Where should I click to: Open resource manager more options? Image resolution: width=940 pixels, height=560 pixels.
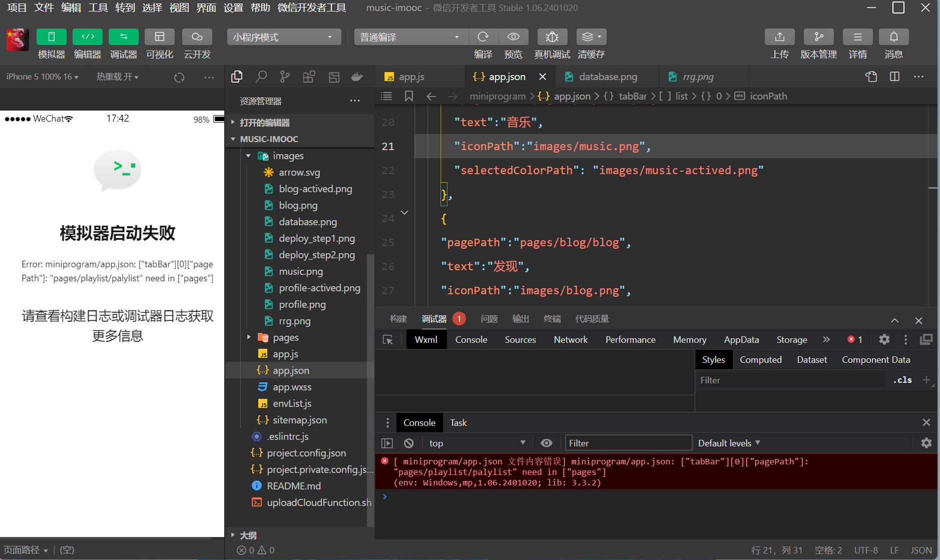[355, 101]
